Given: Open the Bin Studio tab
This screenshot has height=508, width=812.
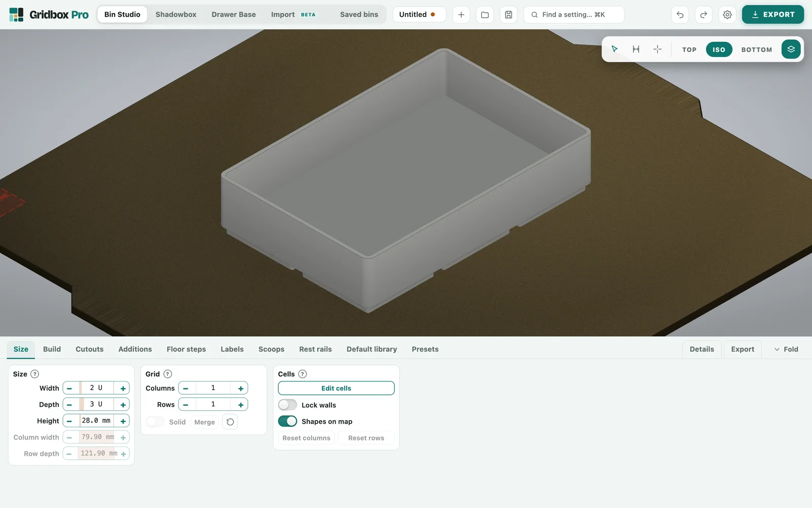Looking at the screenshot, I should coord(122,14).
